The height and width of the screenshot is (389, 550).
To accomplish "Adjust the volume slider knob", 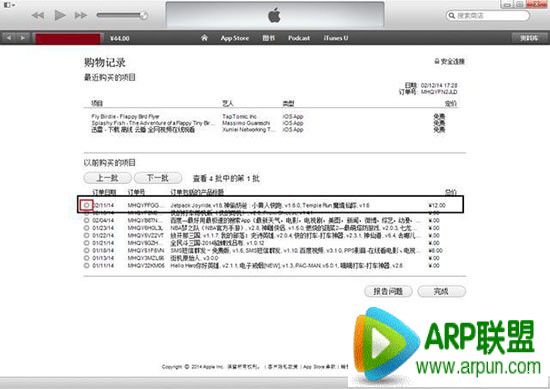I will (x=143, y=15).
